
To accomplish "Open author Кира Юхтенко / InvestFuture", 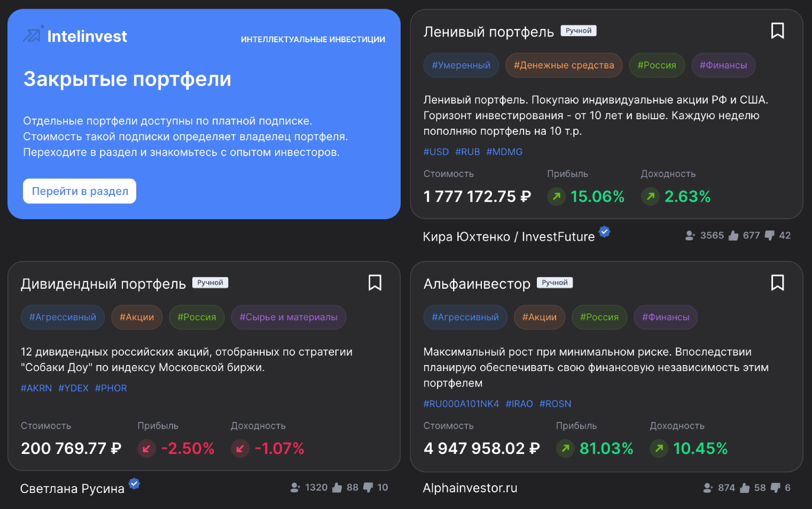I will tap(509, 237).
